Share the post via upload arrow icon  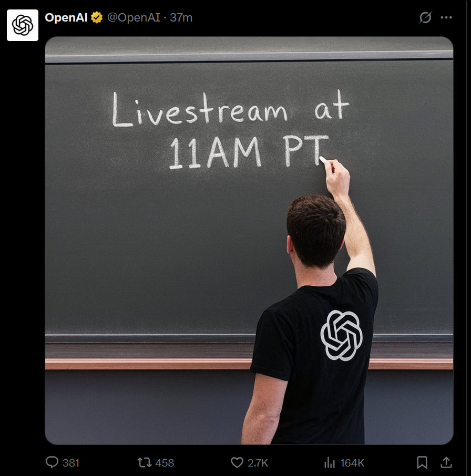[446, 462]
